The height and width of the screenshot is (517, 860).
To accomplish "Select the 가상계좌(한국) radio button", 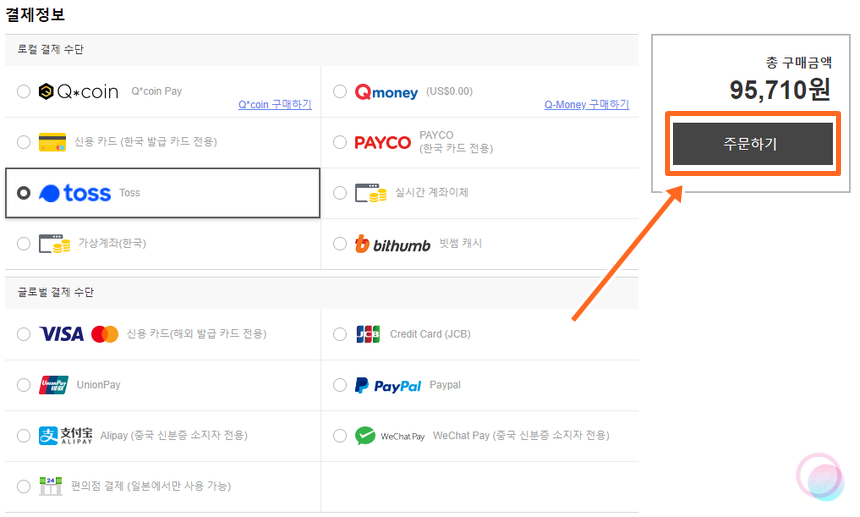I will tap(24, 243).
